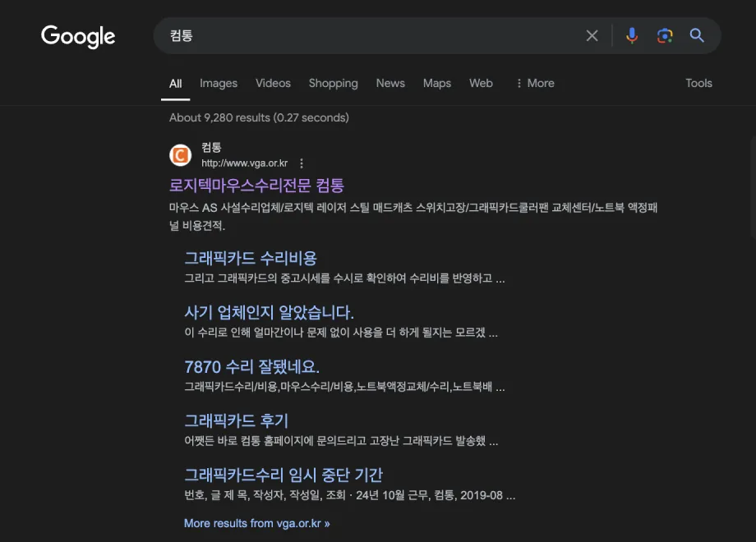Start voice search with the microphone icon

(x=632, y=35)
